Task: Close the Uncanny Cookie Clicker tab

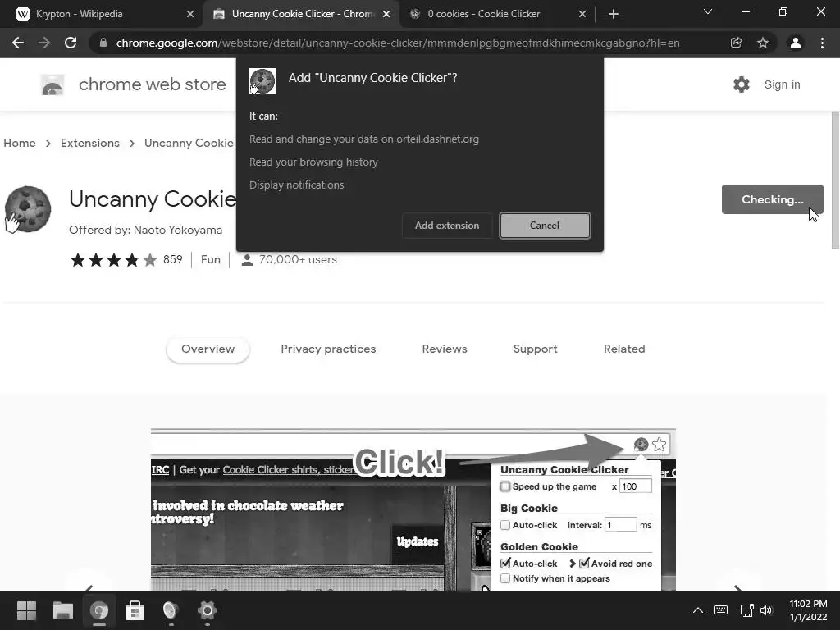Action: click(386, 14)
